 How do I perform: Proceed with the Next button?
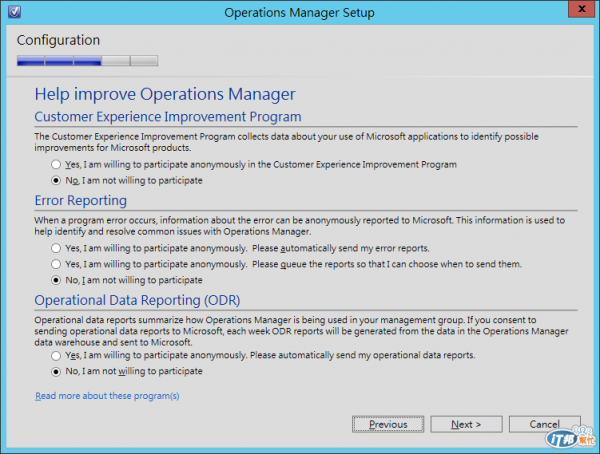[x=466, y=424]
